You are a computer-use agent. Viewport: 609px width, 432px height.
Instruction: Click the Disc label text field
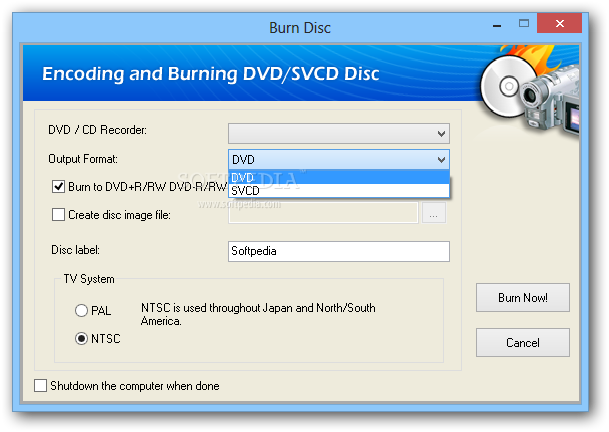point(339,251)
